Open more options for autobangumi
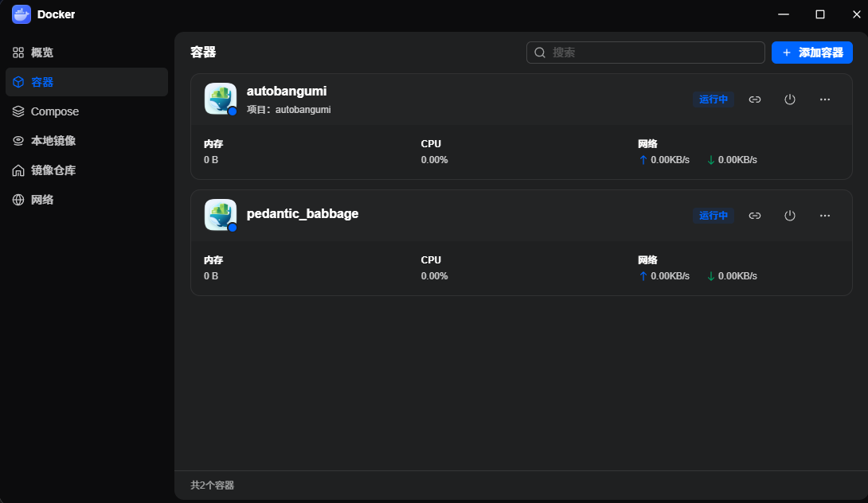 [825, 99]
